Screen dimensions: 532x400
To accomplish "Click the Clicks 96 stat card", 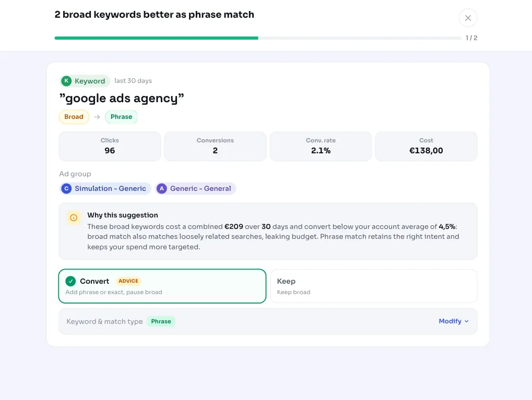I will coord(110,146).
